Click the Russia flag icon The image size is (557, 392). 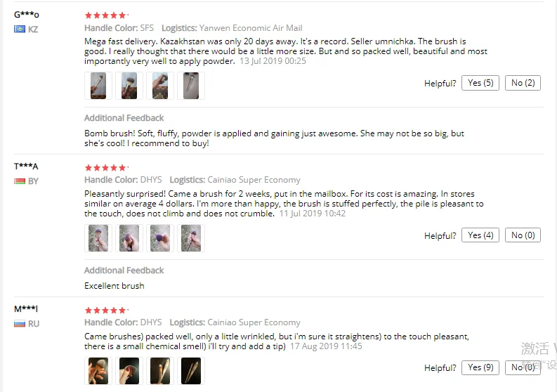coord(20,324)
